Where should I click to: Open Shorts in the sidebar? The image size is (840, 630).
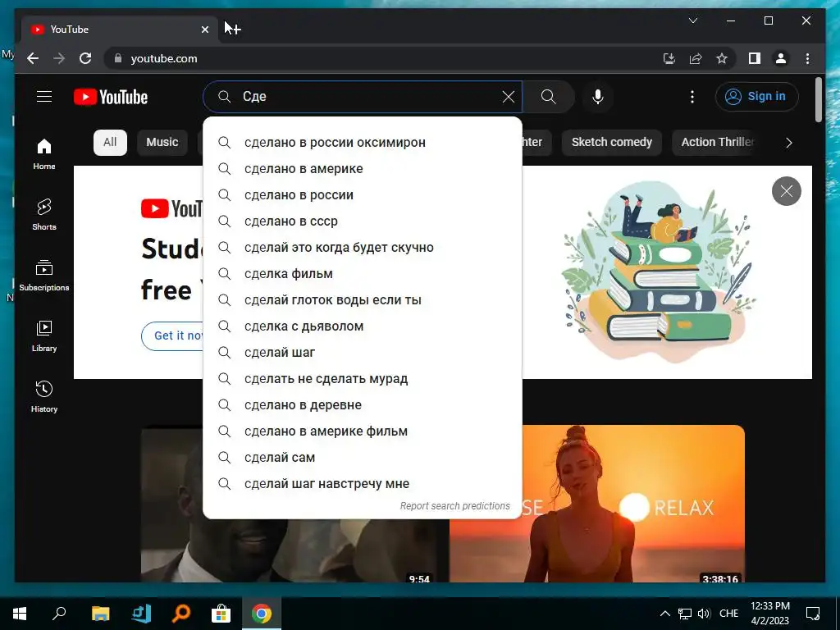(44, 215)
